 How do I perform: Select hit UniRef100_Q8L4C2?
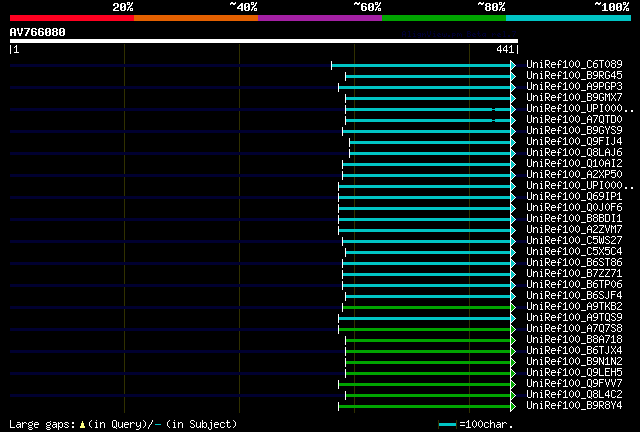pyautogui.click(x=574, y=395)
